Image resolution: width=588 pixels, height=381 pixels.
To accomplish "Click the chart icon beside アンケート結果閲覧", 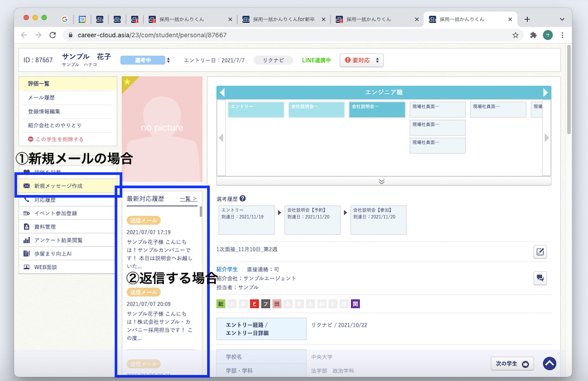I will [x=27, y=240].
